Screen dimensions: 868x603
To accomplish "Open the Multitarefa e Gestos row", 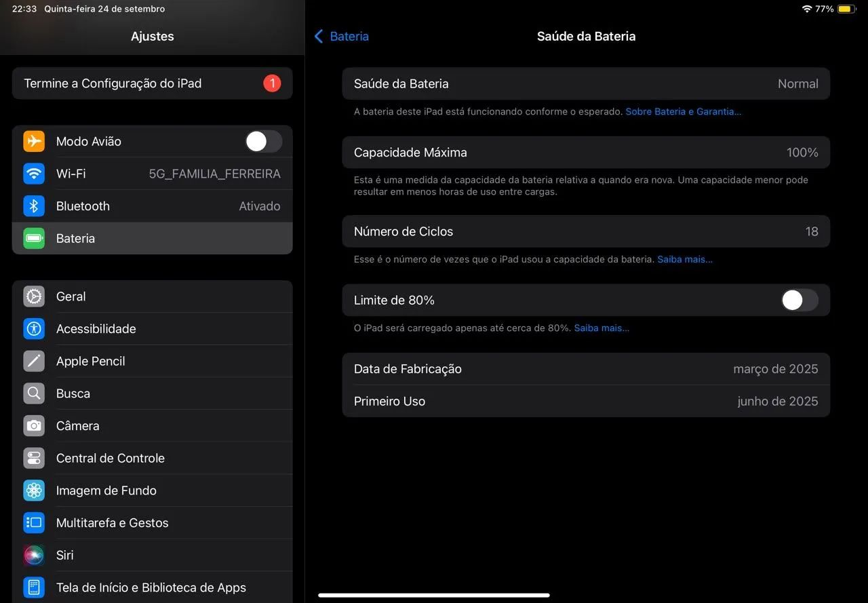I will point(153,523).
